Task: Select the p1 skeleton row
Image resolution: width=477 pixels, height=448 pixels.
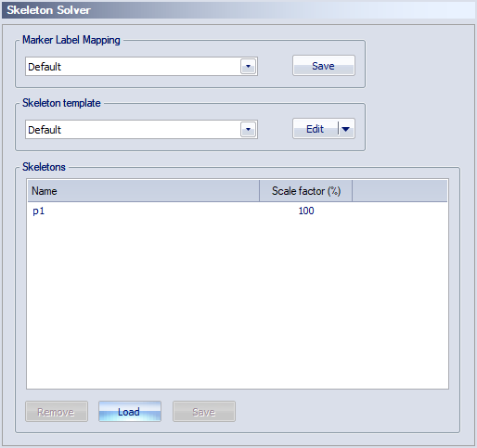Action: 238,211
